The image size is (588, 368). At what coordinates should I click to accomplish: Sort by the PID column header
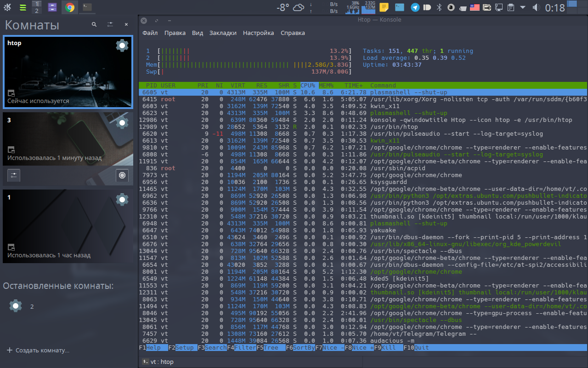coord(152,86)
